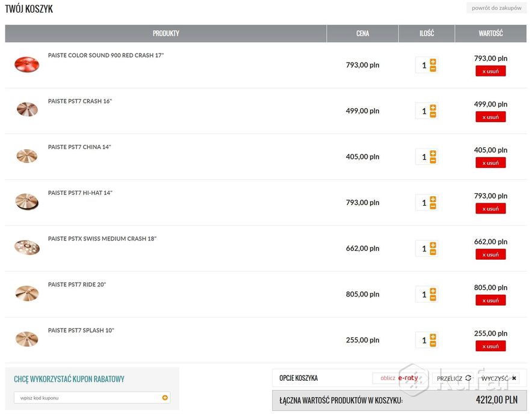
Task: Focus the coupon code input field
Action: click(x=92, y=398)
